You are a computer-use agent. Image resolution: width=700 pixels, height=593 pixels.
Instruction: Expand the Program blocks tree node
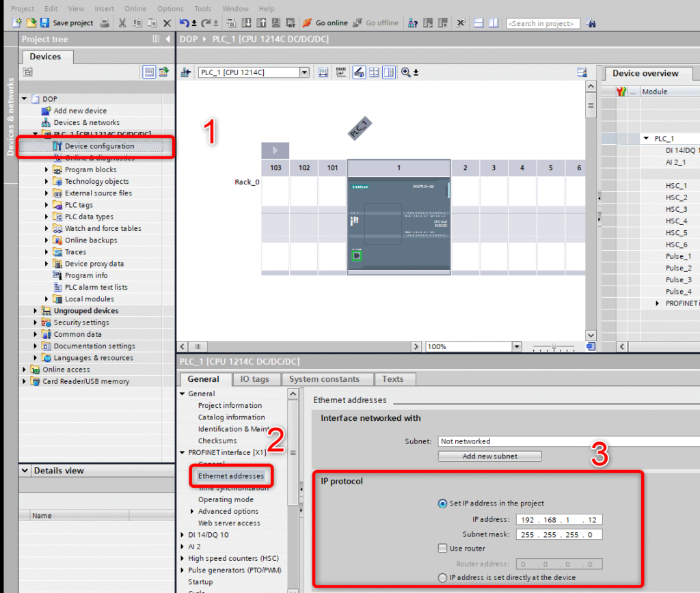click(x=47, y=169)
